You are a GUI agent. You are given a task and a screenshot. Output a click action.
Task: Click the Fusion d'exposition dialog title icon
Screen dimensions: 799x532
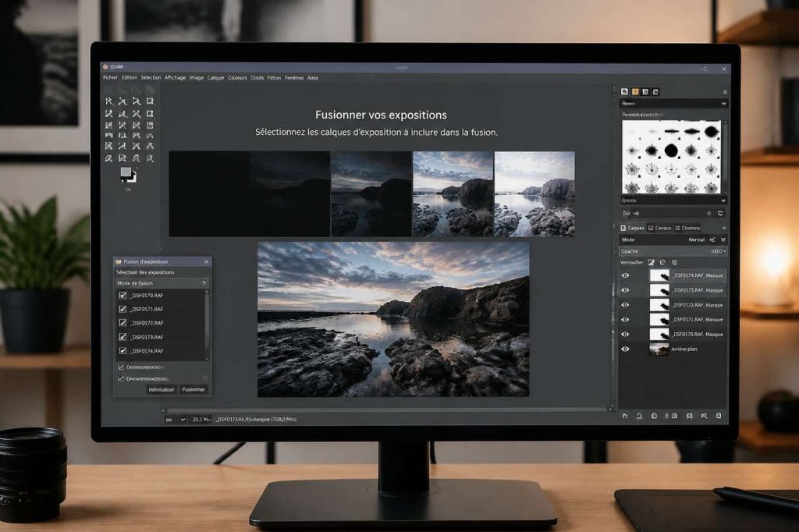[x=119, y=261]
